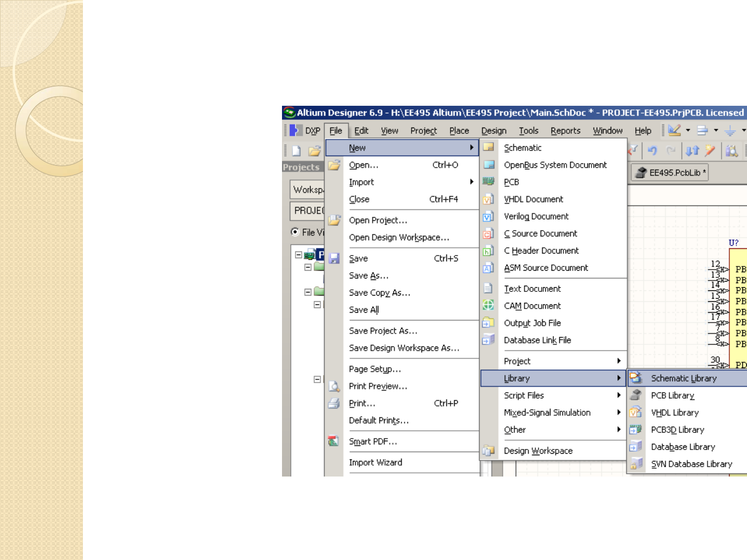Screen dimensions: 747x560
Task: Click the PCB Library icon
Action: point(636,395)
